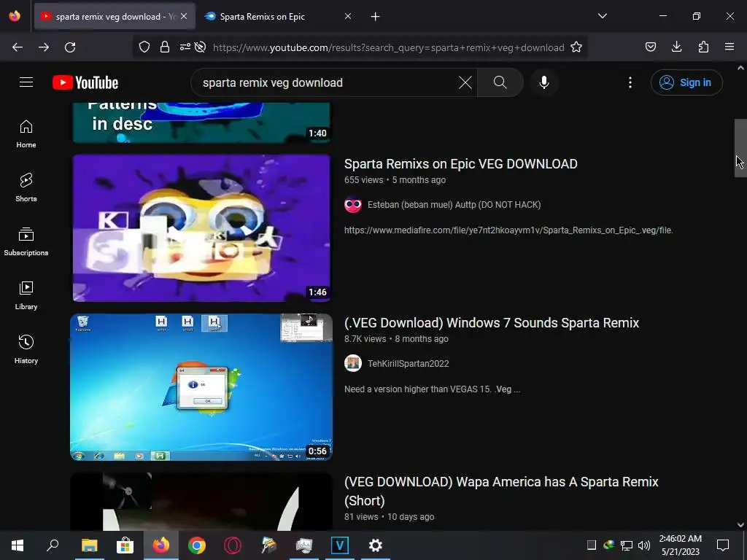
Task: Open site permissions icon in URL bar
Action: [185, 47]
